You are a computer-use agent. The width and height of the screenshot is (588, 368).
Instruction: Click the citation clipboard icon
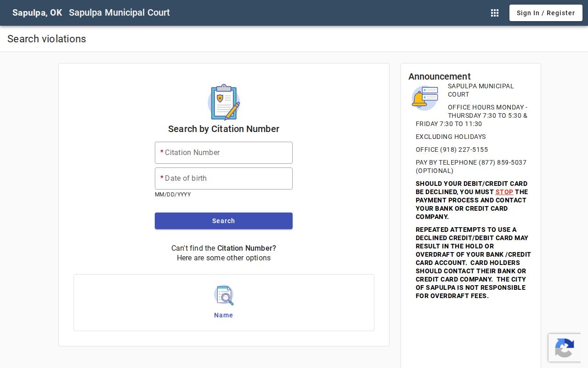click(x=224, y=102)
